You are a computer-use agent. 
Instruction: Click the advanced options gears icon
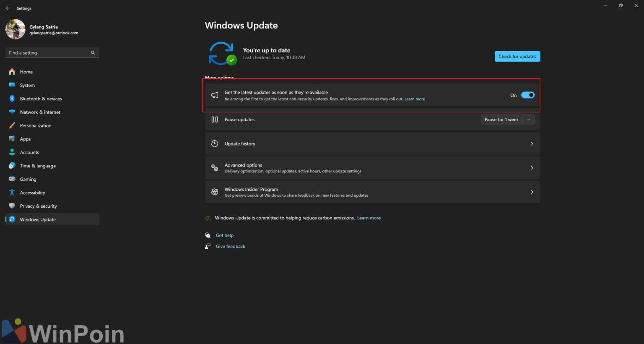point(215,168)
